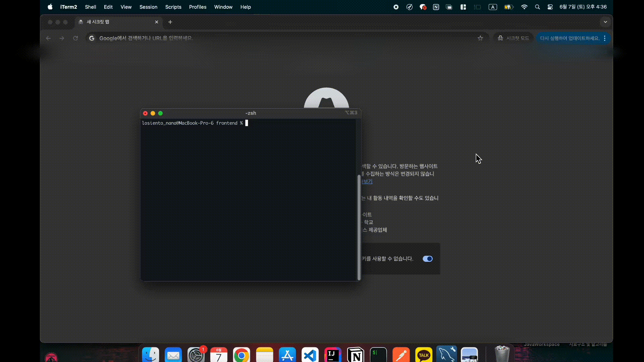Toggle the input source A indicator

click(x=493, y=7)
